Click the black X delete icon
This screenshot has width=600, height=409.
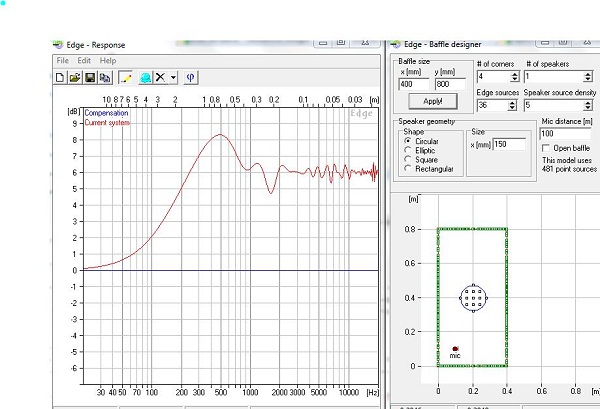coord(161,78)
